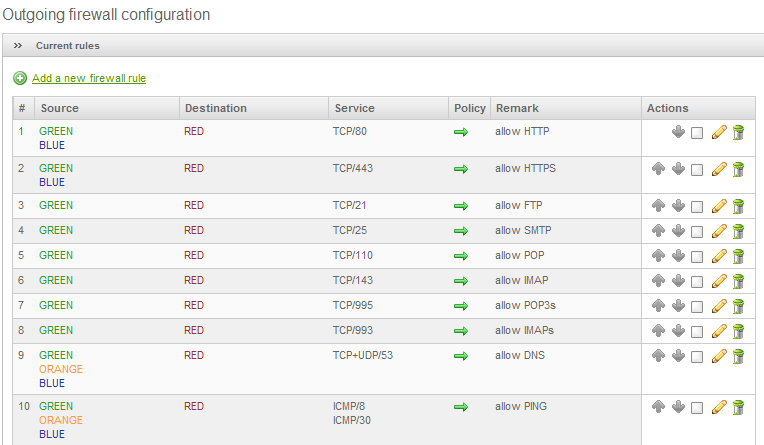764x445 pixels.
Task: Click the Source column header
Action: (58, 108)
